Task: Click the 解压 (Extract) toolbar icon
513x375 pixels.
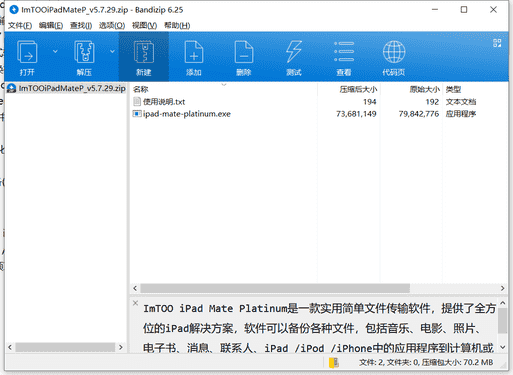Action: (x=84, y=52)
